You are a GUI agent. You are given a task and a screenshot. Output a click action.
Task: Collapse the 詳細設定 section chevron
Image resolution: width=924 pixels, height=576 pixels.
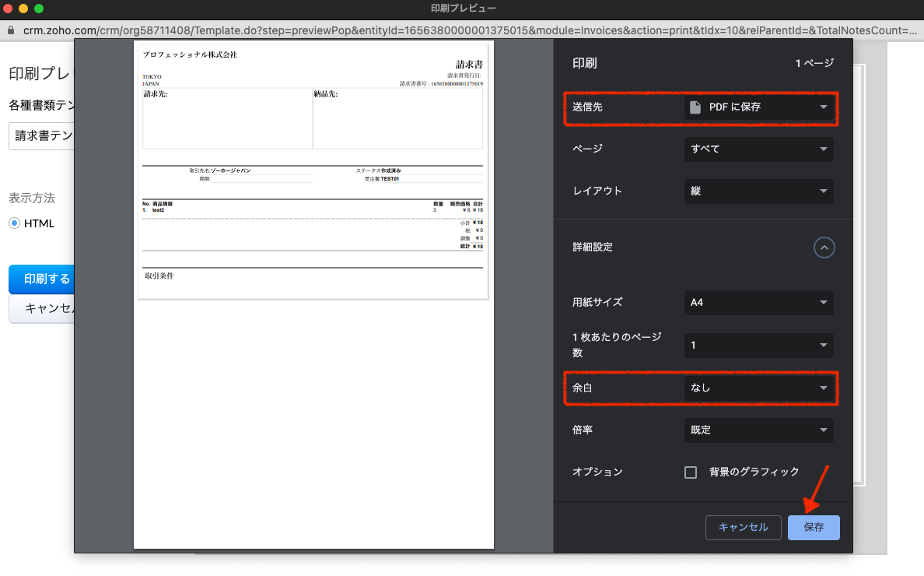click(824, 248)
